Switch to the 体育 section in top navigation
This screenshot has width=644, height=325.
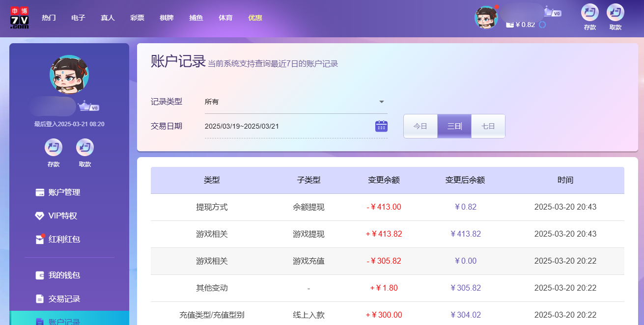(x=225, y=17)
